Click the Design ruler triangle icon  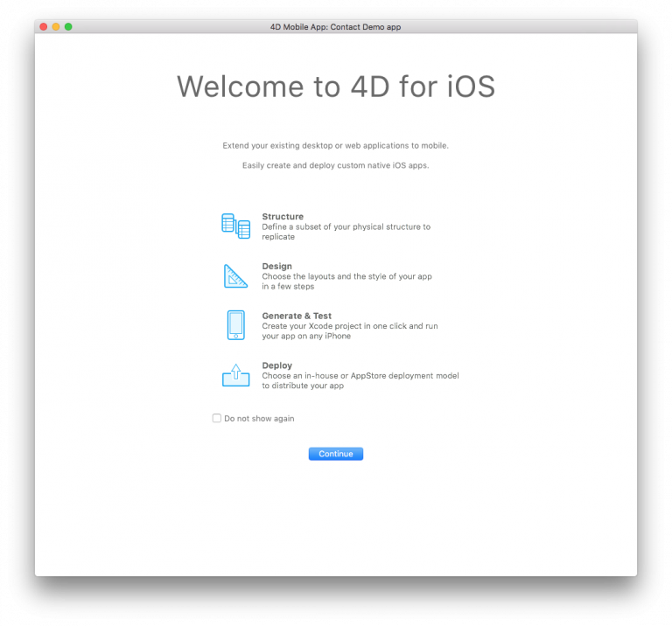pos(235,275)
